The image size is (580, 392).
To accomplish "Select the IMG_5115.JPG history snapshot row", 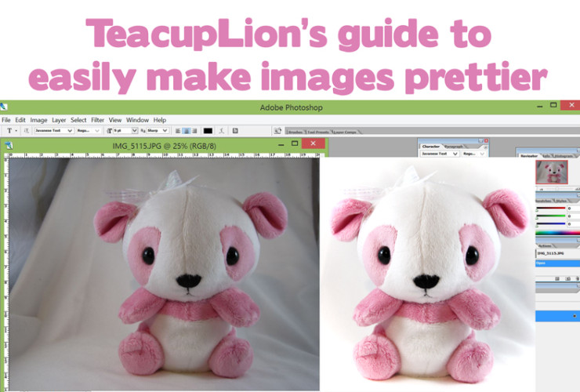I will coord(558,253).
